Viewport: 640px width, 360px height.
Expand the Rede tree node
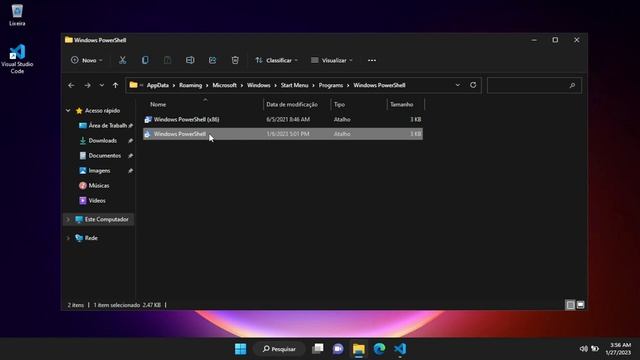click(x=68, y=238)
